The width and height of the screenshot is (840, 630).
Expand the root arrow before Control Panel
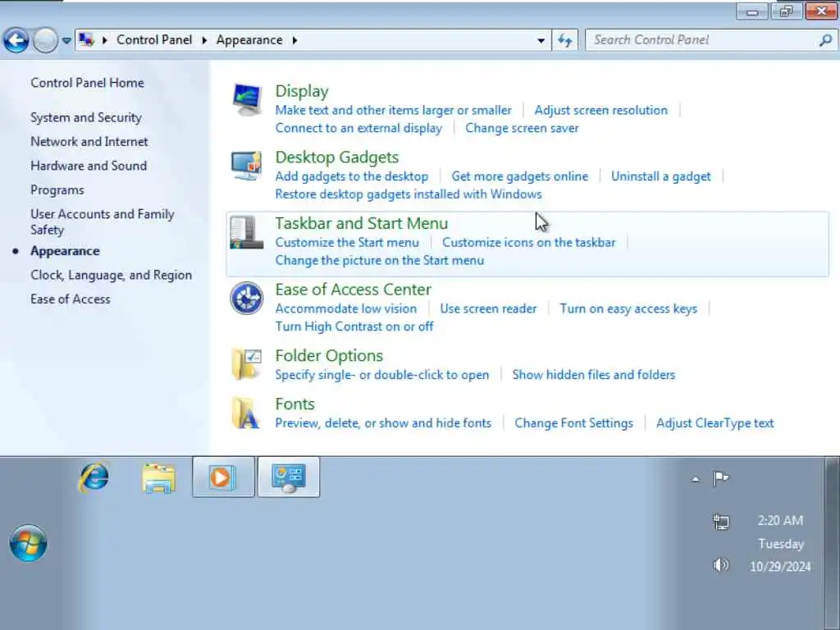[104, 40]
